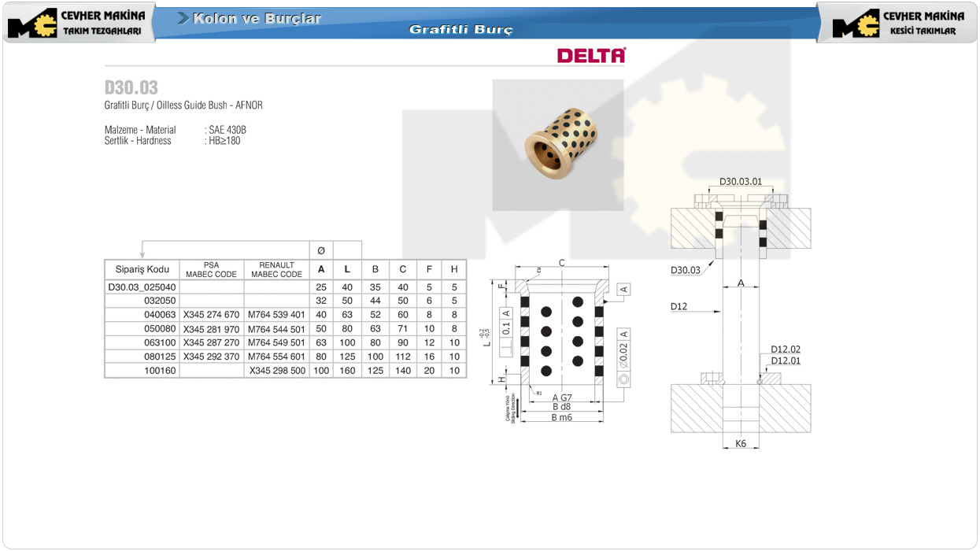Click the K6 dimension label under the column

click(x=741, y=444)
